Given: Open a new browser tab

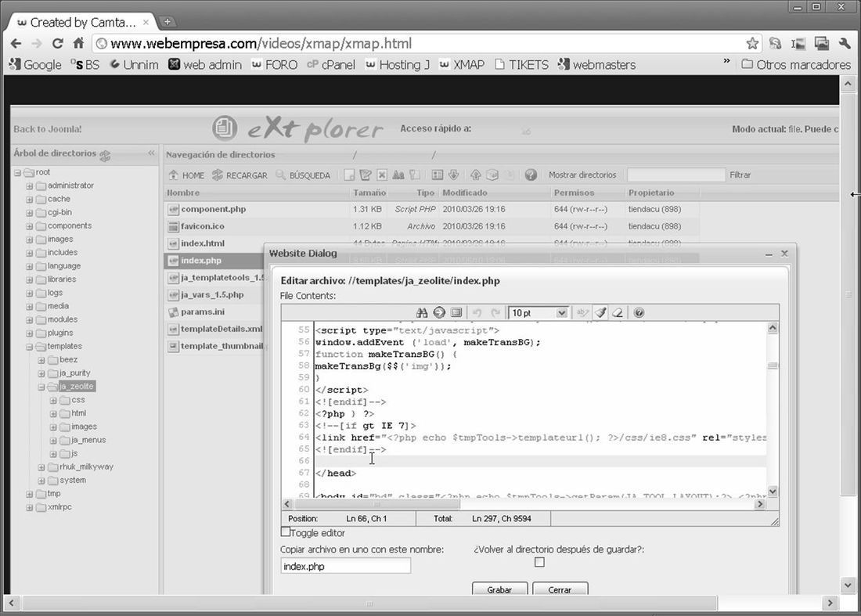Looking at the screenshot, I should tap(167, 22).
